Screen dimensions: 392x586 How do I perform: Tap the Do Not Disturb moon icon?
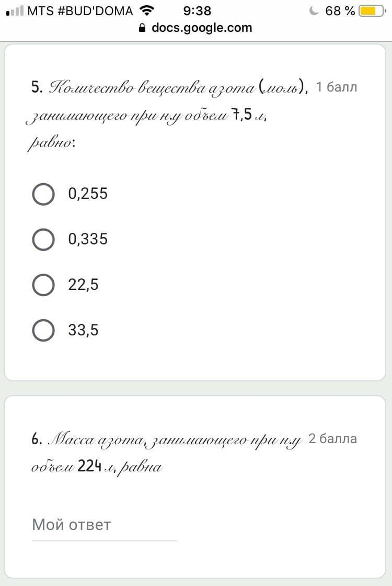pyautogui.click(x=314, y=10)
